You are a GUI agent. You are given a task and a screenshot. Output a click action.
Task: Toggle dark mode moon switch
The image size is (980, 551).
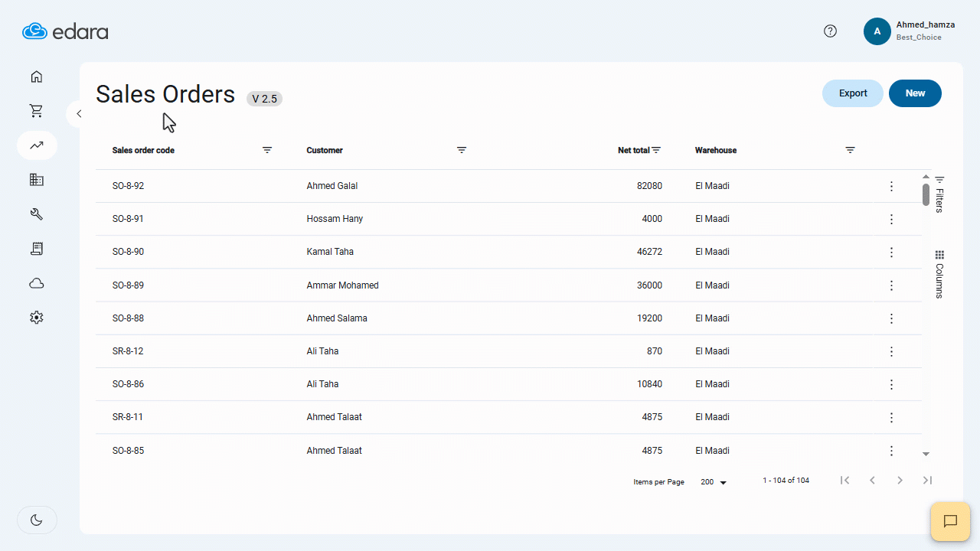(x=37, y=520)
